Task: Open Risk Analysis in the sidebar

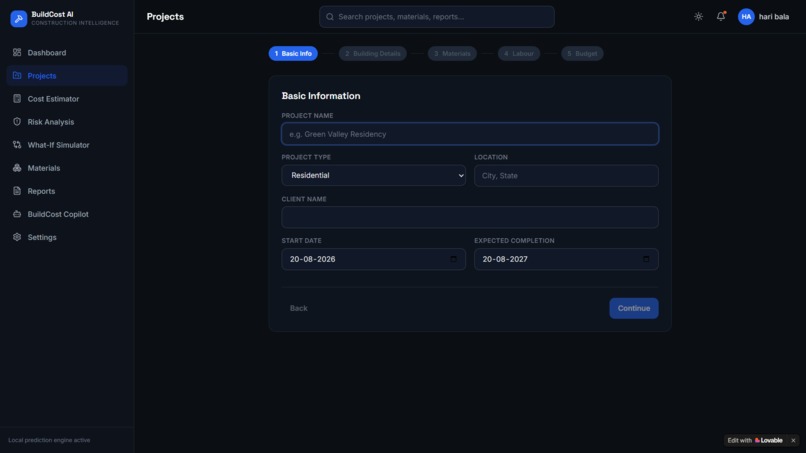Action: [x=67, y=122]
